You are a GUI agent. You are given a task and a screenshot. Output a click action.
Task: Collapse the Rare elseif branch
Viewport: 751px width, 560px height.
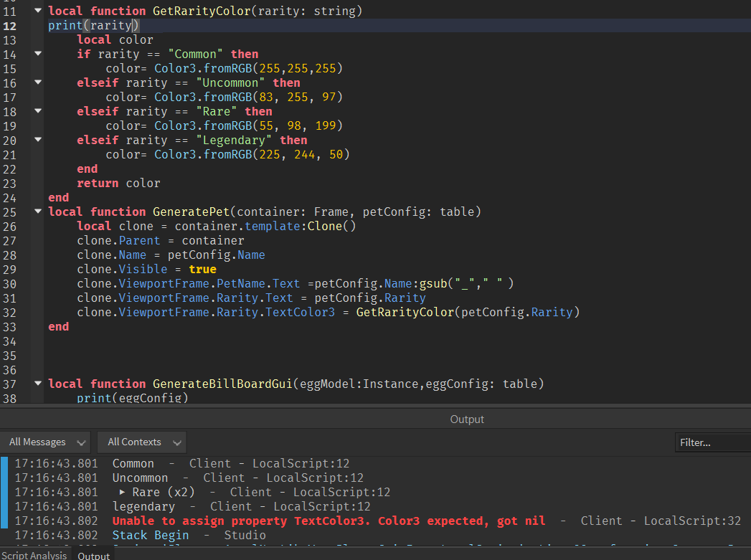(x=37, y=111)
